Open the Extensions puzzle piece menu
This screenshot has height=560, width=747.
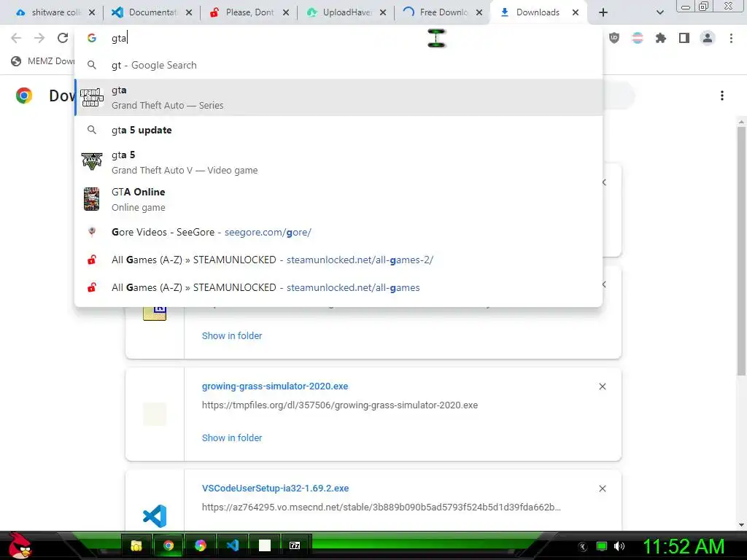pos(661,38)
